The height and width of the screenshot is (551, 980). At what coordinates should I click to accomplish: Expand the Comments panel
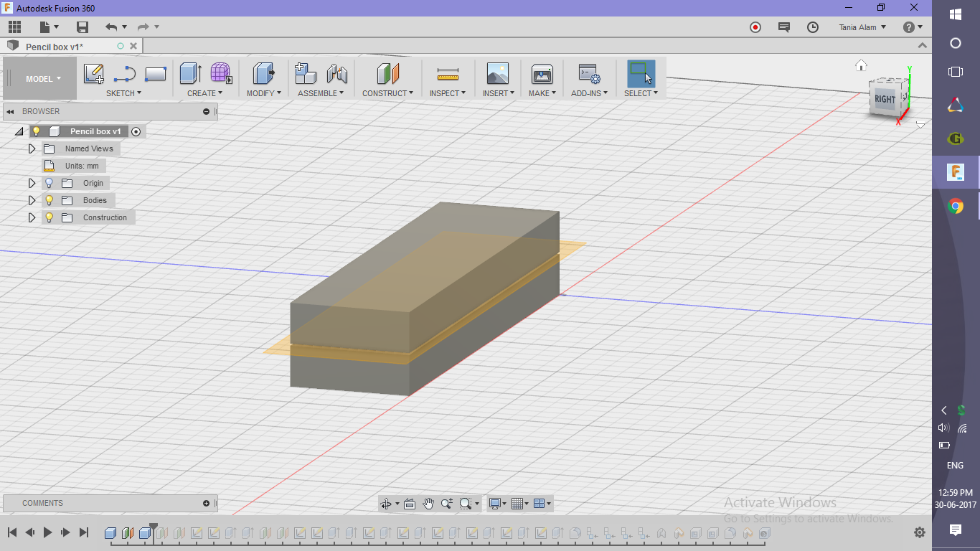point(206,503)
